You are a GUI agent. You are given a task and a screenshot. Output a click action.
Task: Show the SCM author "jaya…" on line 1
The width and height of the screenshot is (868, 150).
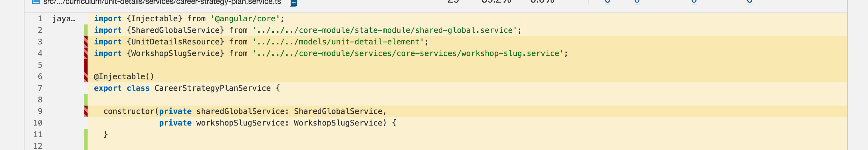[x=64, y=19]
